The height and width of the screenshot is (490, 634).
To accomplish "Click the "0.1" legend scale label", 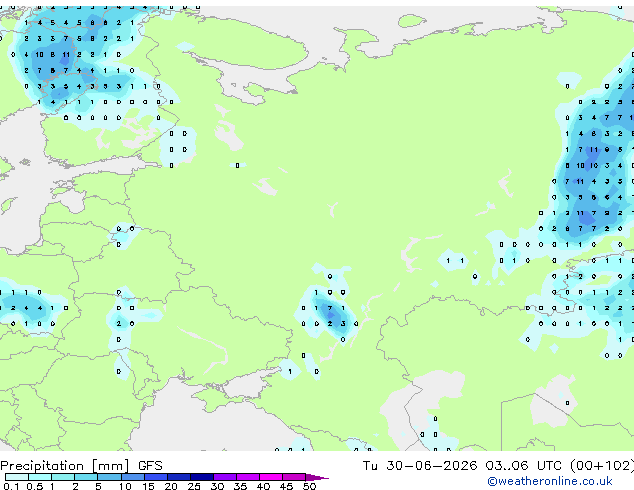I will coord(12,486).
